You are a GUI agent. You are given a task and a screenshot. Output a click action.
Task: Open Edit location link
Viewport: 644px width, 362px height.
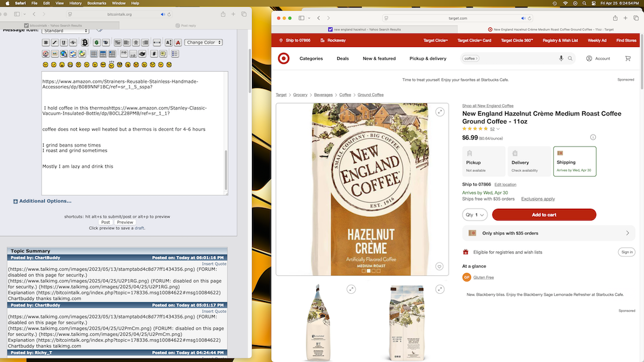(x=505, y=185)
